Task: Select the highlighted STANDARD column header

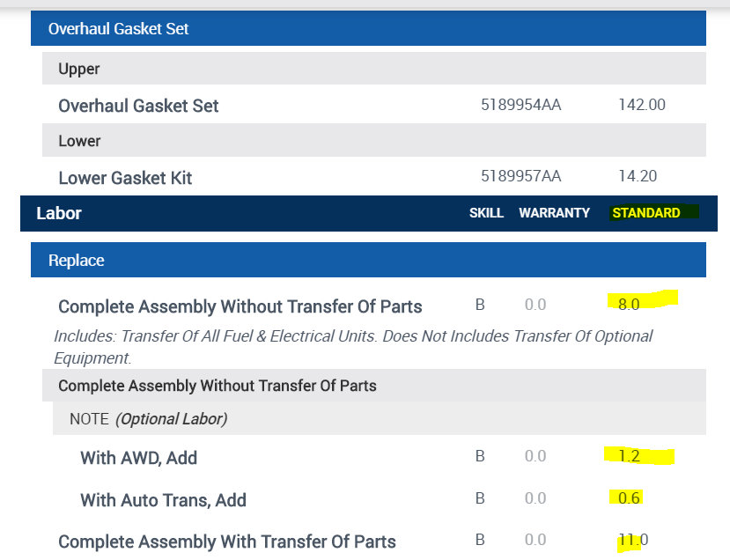Action: pyautogui.click(x=646, y=213)
